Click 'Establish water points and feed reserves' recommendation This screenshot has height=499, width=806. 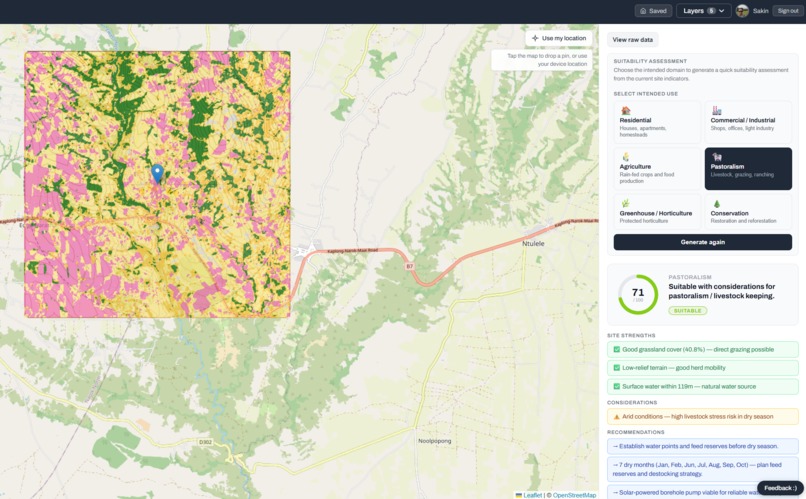[x=702, y=446]
